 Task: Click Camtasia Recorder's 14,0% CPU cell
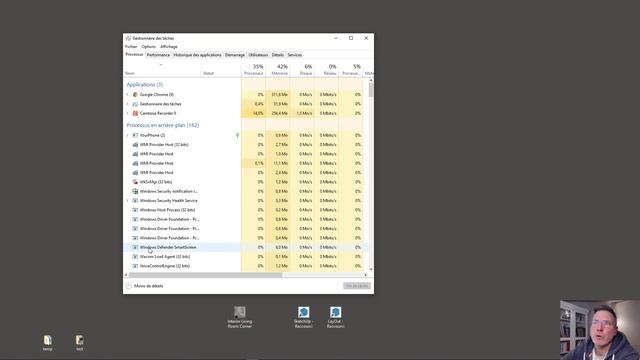253,113
